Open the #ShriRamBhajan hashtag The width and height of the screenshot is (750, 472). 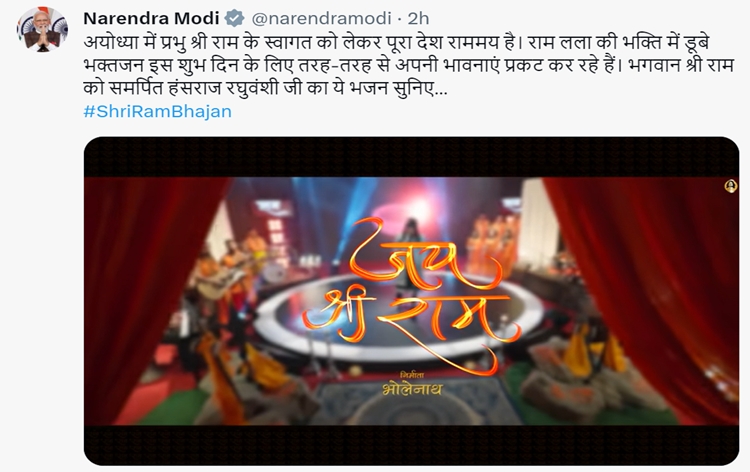click(157, 111)
